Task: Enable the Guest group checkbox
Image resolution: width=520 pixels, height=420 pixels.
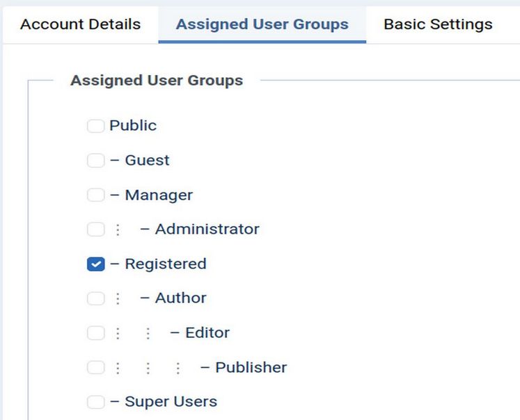Action: (95, 161)
